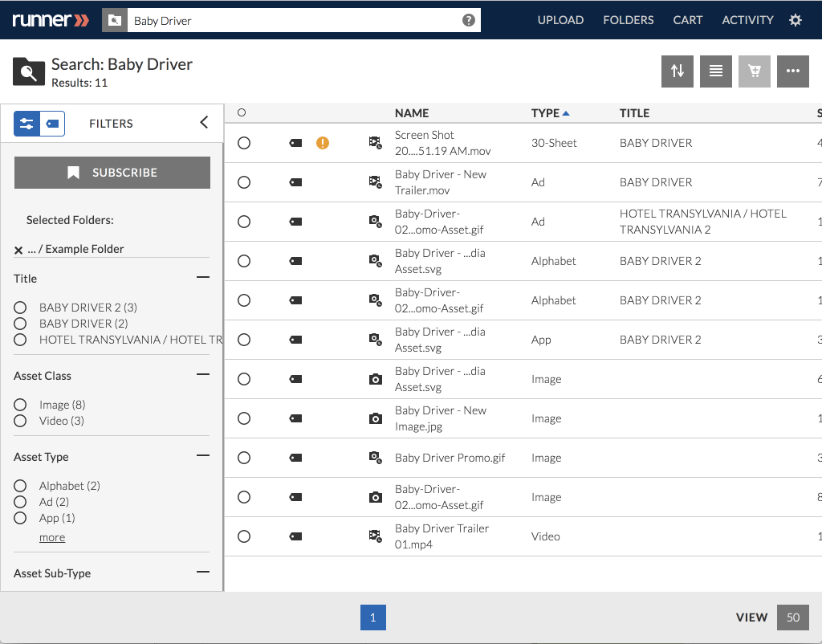Switch to list view icon

(x=715, y=71)
